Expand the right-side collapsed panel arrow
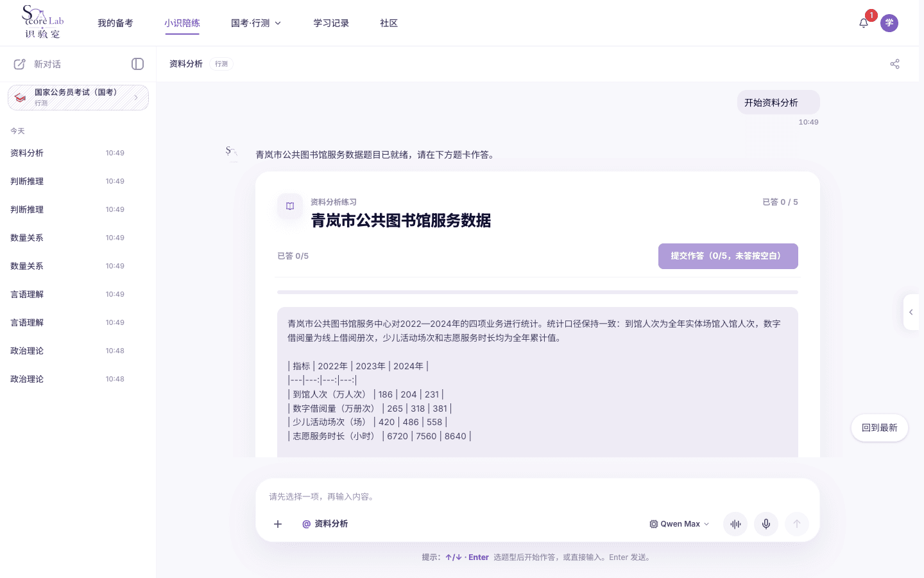The width and height of the screenshot is (924, 578). 911,312
